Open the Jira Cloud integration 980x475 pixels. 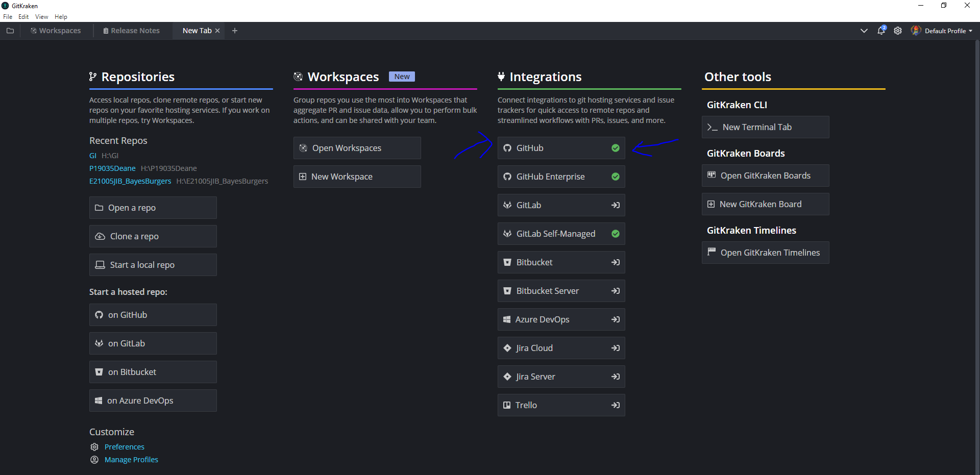point(561,348)
